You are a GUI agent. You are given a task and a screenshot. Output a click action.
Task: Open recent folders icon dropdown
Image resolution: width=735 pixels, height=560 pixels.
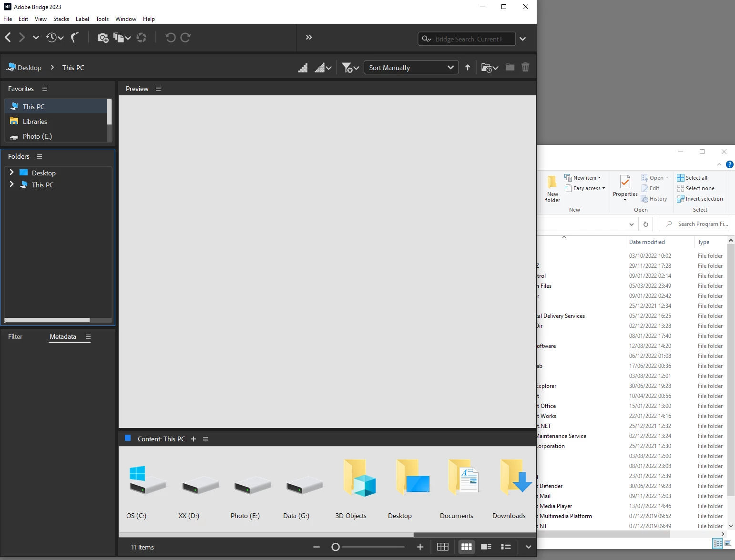(490, 68)
